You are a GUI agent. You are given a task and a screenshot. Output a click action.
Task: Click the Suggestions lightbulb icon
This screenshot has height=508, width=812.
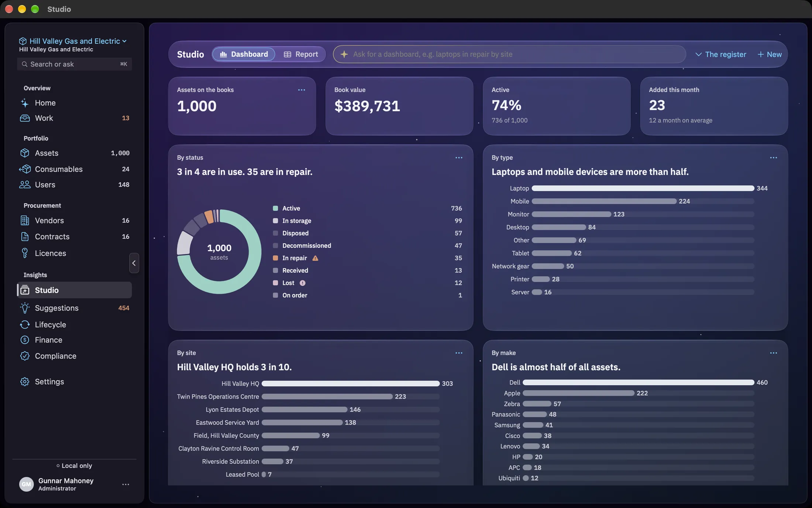point(25,308)
